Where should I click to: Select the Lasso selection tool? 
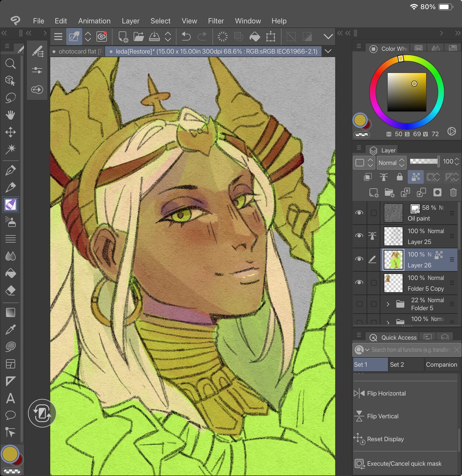10,98
